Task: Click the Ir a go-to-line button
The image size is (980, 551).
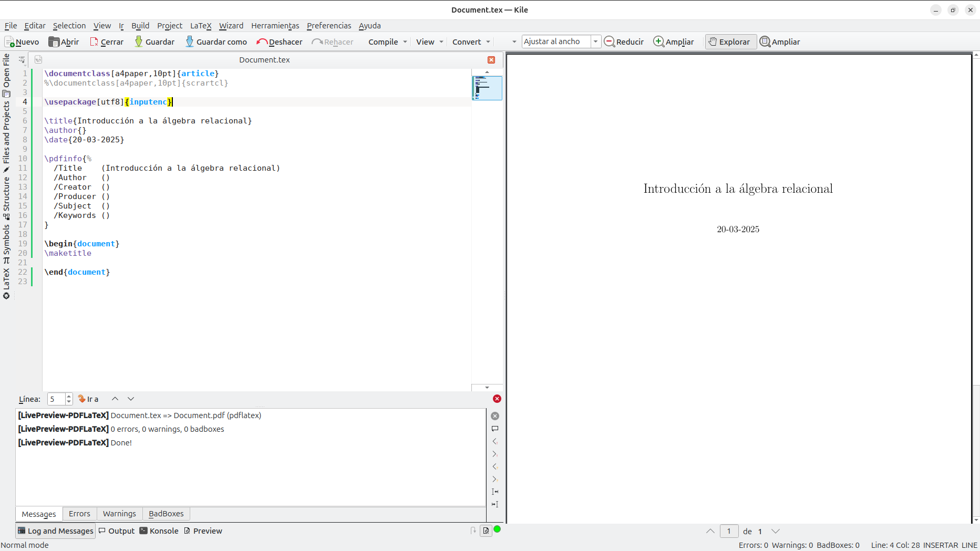Action: (88, 399)
